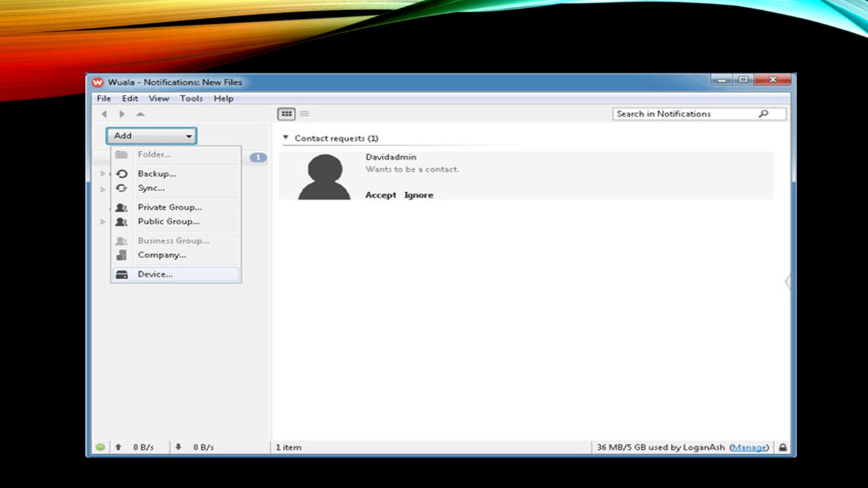This screenshot has height=488, width=868.
Task: Click the Company building icon
Action: coord(122,256)
